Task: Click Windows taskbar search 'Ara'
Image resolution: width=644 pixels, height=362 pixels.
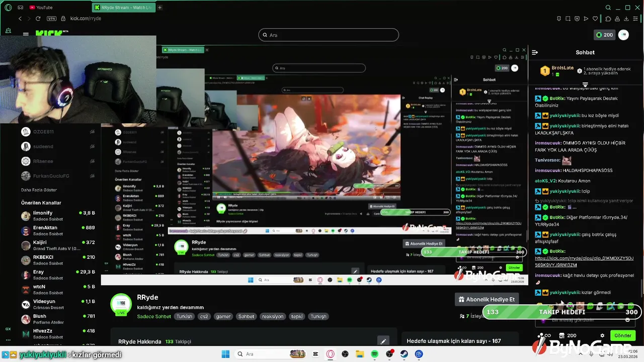Action: pos(270,354)
